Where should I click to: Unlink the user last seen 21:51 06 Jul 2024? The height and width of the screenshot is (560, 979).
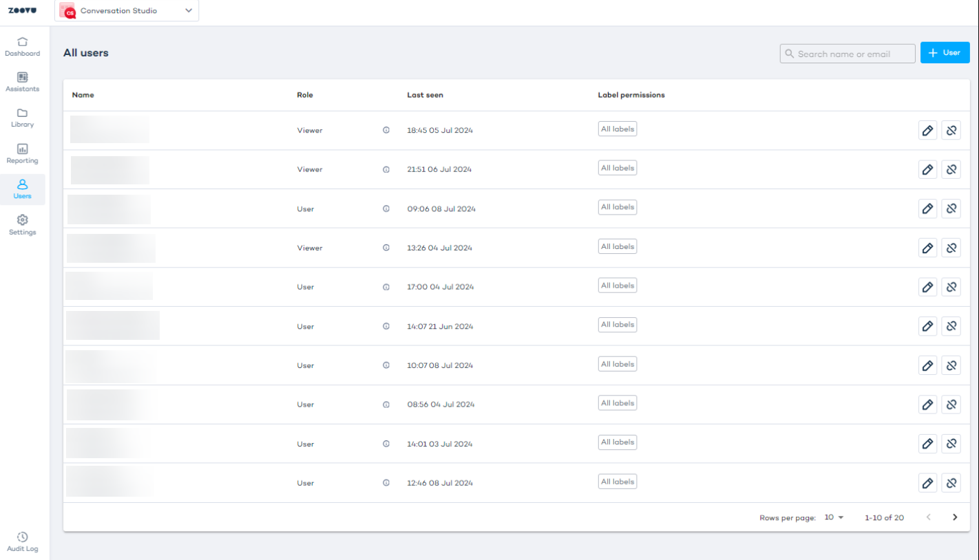tap(951, 170)
